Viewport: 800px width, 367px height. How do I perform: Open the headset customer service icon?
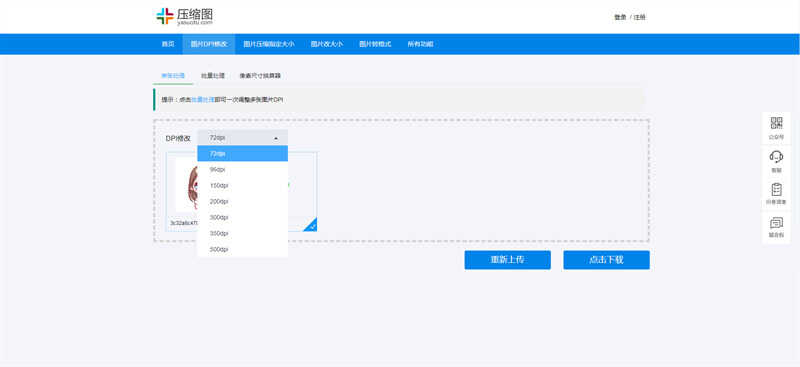point(776,161)
